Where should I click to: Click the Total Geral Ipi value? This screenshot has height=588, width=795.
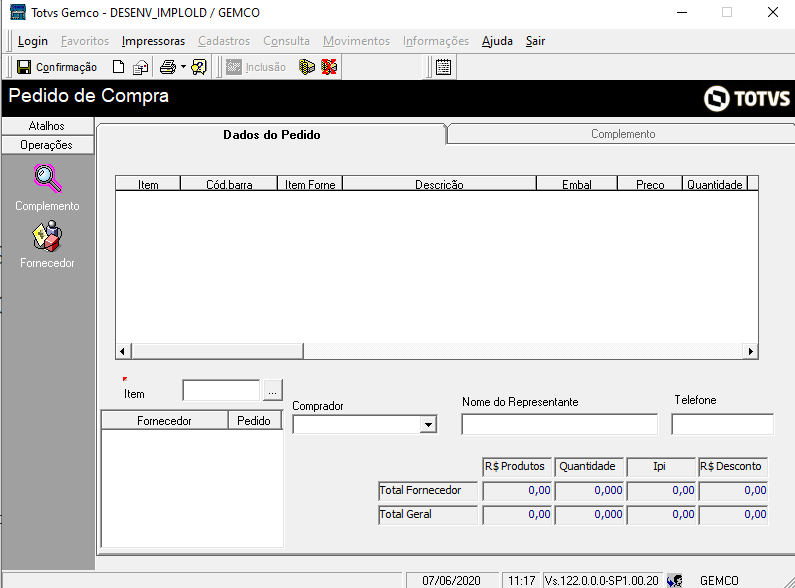click(661, 514)
